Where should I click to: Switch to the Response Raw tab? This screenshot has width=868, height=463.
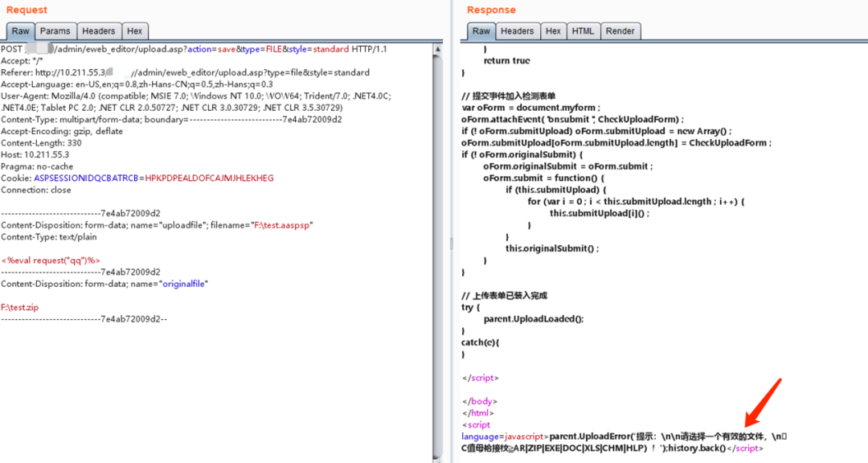(481, 31)
